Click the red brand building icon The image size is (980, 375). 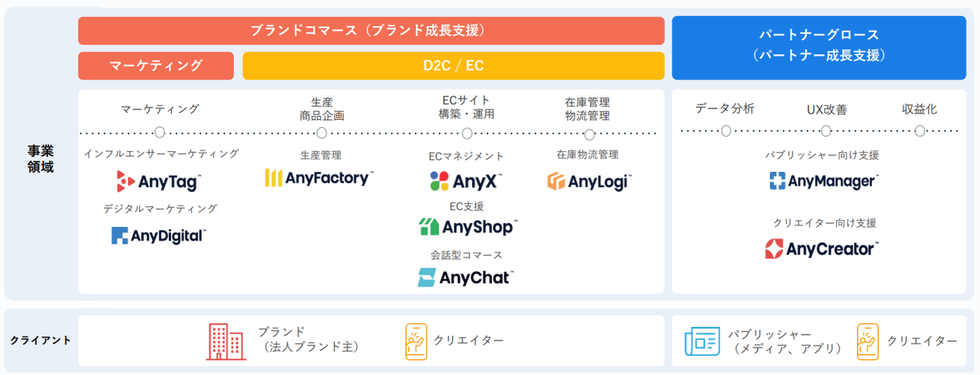[x=226, y=341]
